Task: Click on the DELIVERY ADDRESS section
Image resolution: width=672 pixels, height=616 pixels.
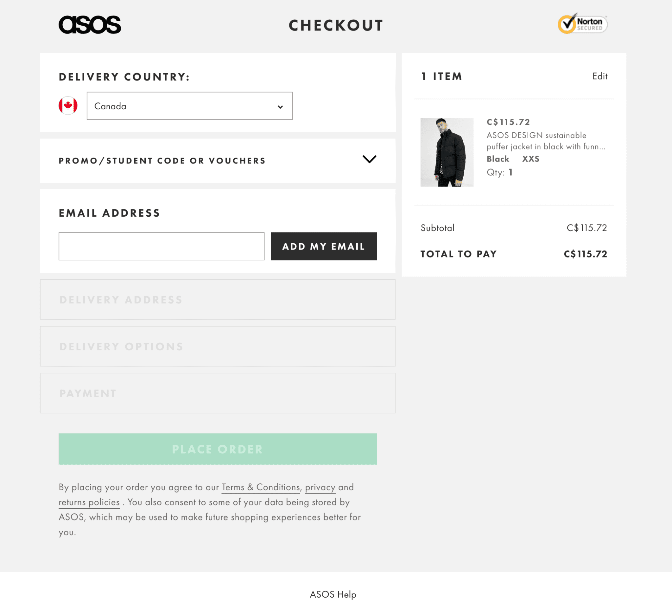Action: pos(218,299)
